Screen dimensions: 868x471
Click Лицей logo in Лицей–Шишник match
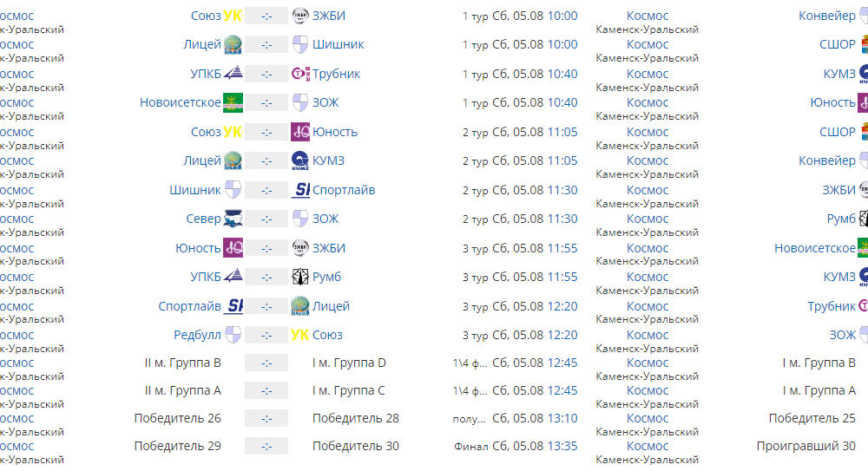[233, 45]
